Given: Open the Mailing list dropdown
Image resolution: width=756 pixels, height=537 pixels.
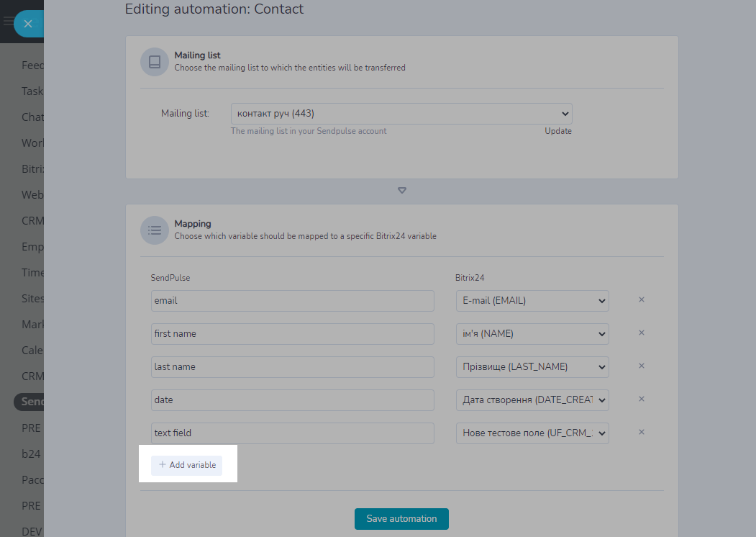Looking at the screenshot, I should [x=401, y=114].
